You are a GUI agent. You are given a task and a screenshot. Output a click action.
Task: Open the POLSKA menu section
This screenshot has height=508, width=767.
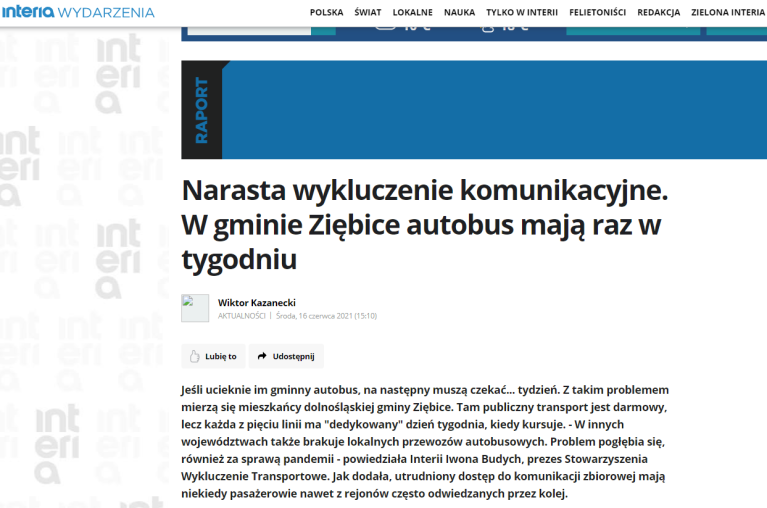tap(326, 13)
